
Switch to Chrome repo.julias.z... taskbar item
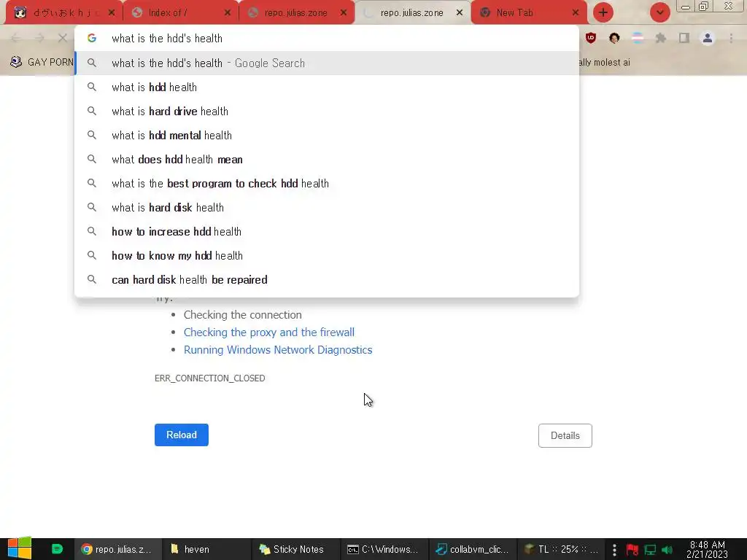(117, 549)
